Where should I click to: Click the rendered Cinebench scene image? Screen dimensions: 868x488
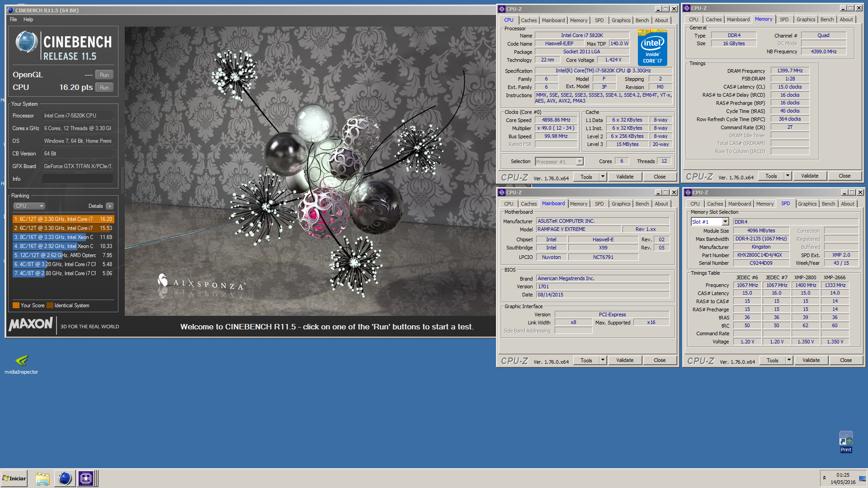pyautogui.click(x=310, y=171)
